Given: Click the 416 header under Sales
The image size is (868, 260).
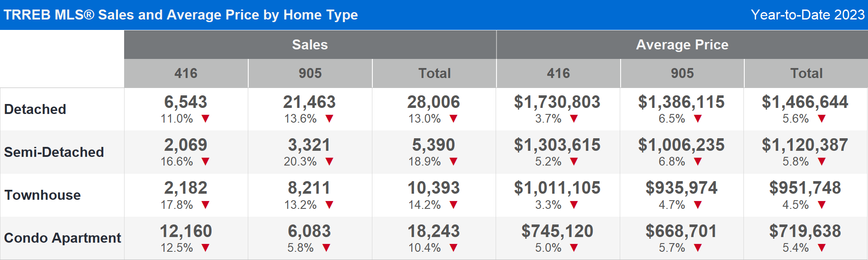Looking at the screenshot, I should point(186,73).
